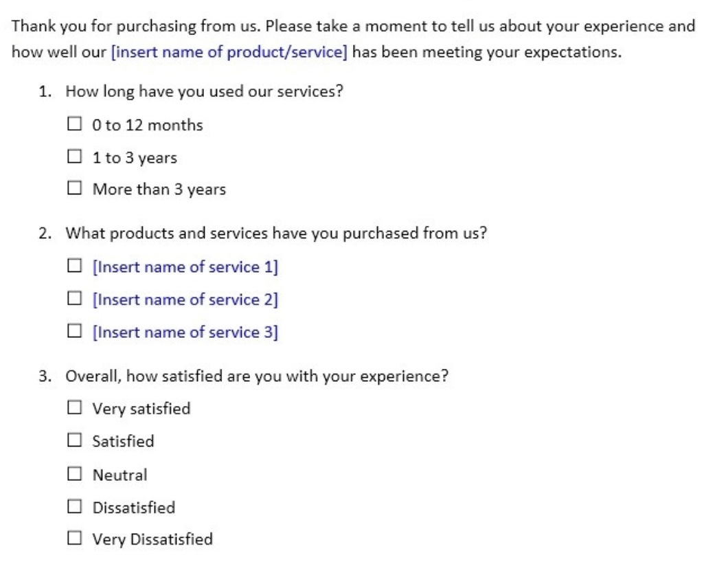This screenshot has height=566, width=728.
Task: Check the 'Satisfied' option box
Action: pos(73,441)
